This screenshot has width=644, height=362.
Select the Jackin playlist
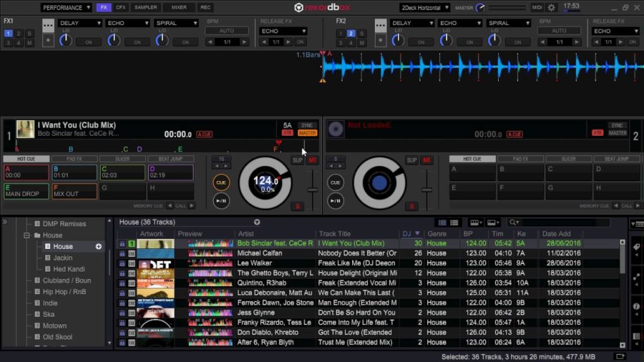click(62, 258)
